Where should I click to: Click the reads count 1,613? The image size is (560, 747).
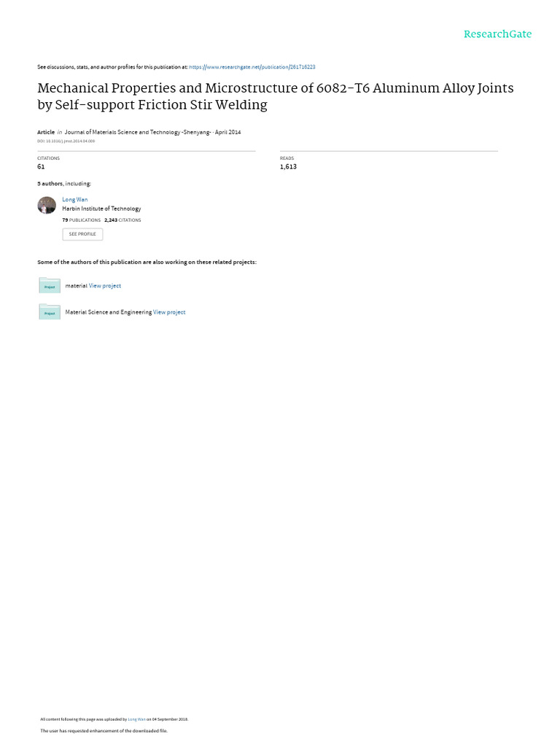(x=288, y=167)
